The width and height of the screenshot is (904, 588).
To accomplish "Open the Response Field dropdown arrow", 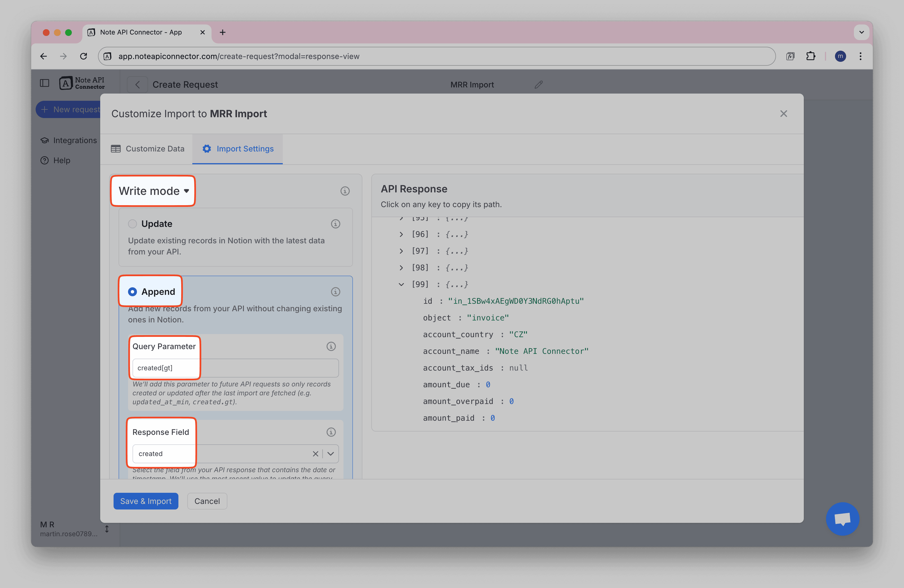I will coord(330,454).
